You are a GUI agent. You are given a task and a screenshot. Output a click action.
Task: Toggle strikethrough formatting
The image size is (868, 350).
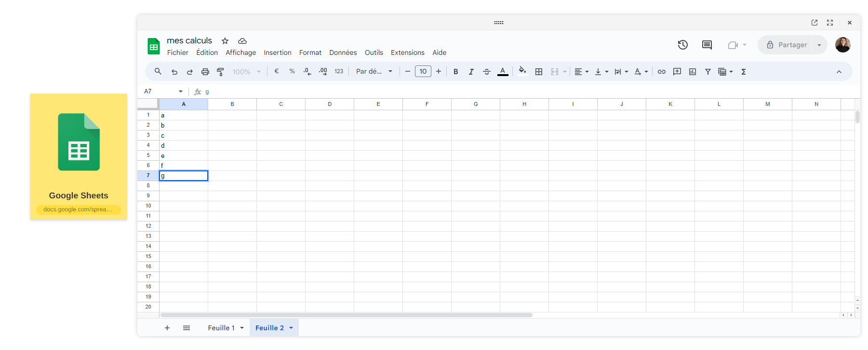pyautogui.click(x=487, y=72)
